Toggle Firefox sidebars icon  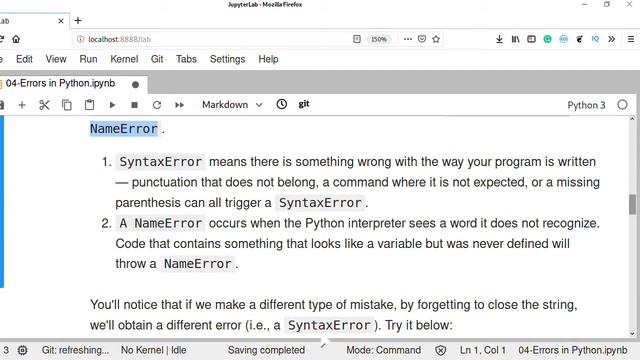pyautogui.click(x=531, y=39)
